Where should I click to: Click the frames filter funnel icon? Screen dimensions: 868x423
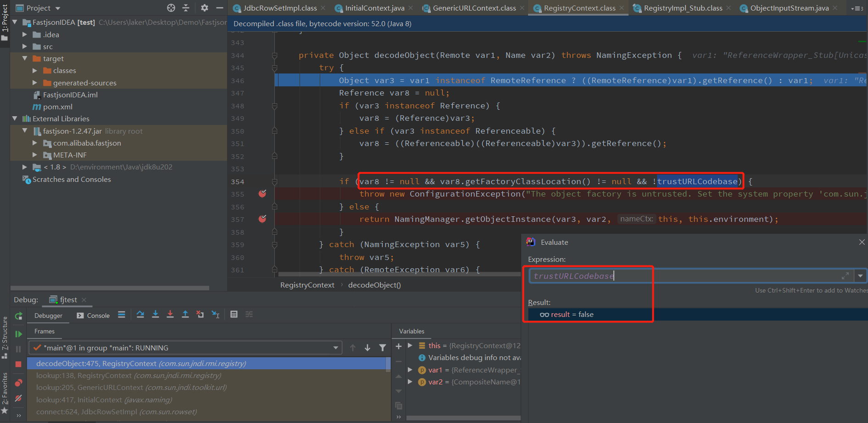383,348
